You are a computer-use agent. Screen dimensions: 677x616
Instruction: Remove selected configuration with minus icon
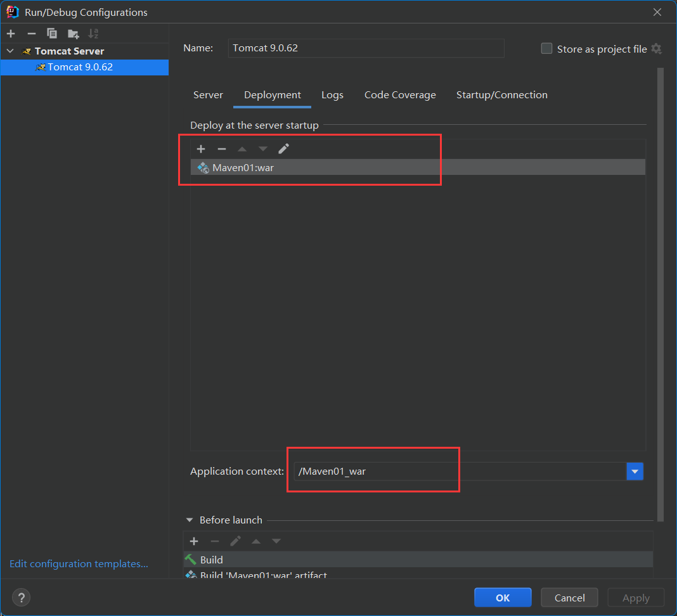click(32, 34)
